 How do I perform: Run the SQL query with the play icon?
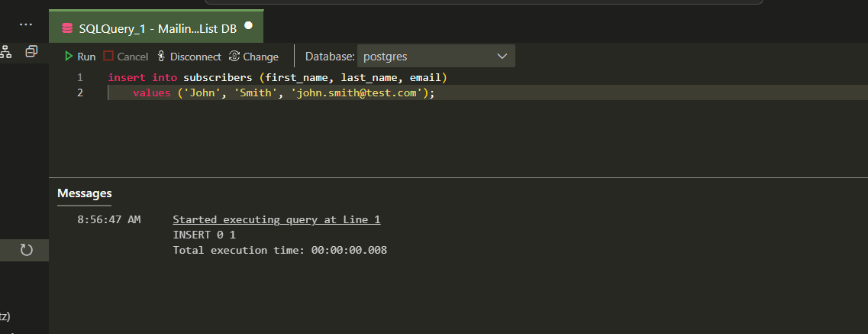(69, 57)
